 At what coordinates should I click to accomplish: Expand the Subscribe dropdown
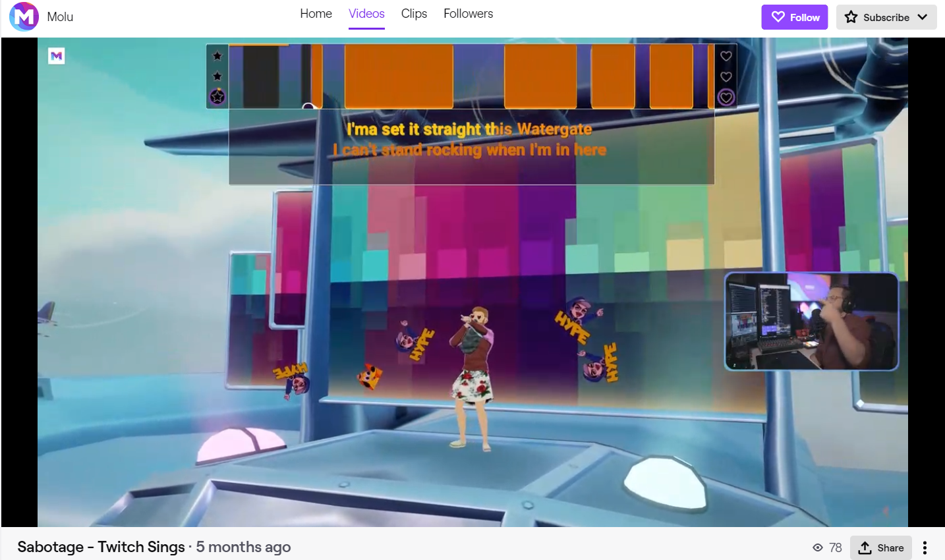point(886,17)
